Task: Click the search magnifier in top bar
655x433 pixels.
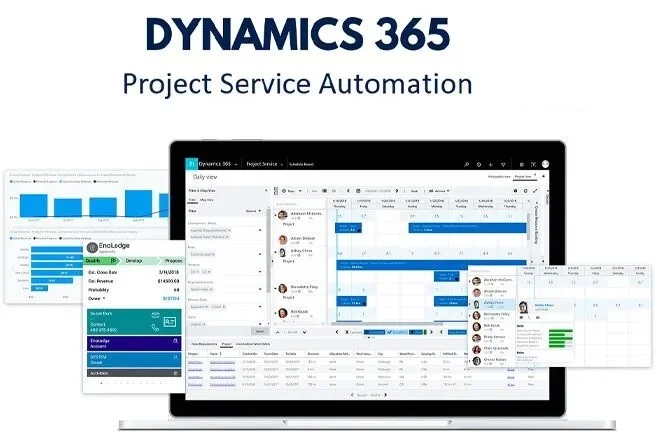Action: 467,164
